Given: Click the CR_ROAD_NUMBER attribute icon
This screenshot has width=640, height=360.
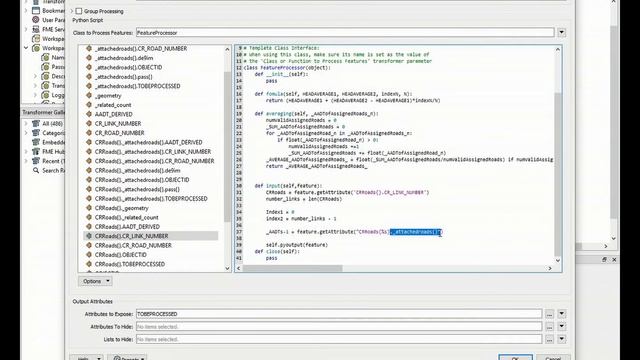Looking at the screenshot, I should tap(89, 133).
